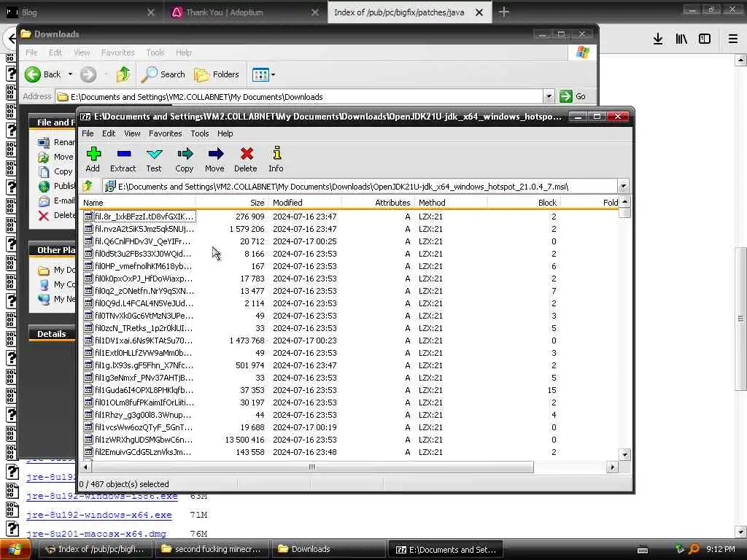Screen dimensions: 747x560
Task: Sort by Modified column header
Action: (305, 203)
